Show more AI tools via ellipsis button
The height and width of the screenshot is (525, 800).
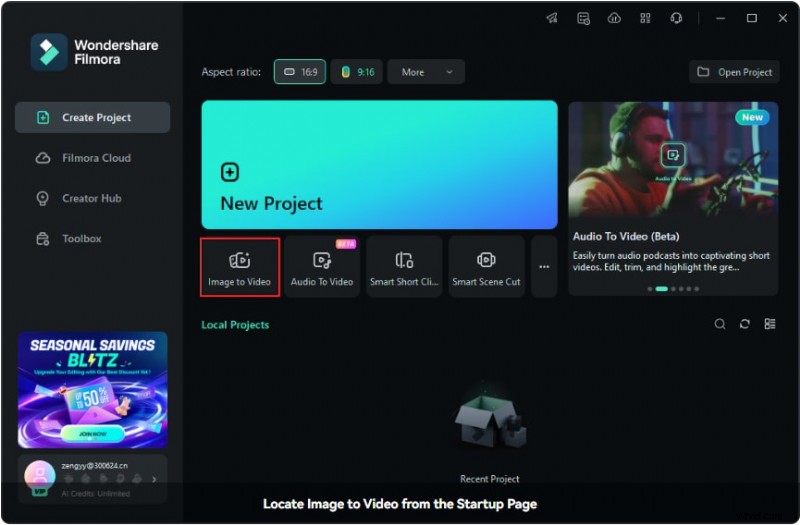tap(544, 267)
